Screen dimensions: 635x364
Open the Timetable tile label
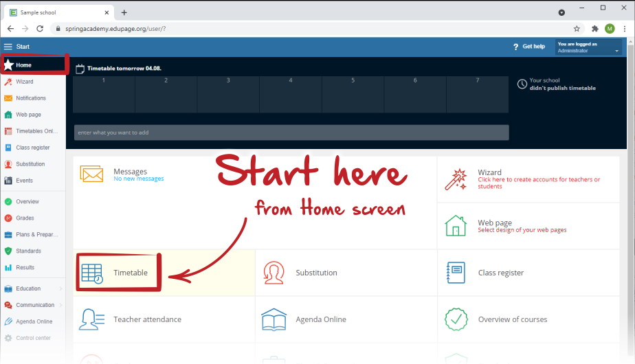click(131, 273)
